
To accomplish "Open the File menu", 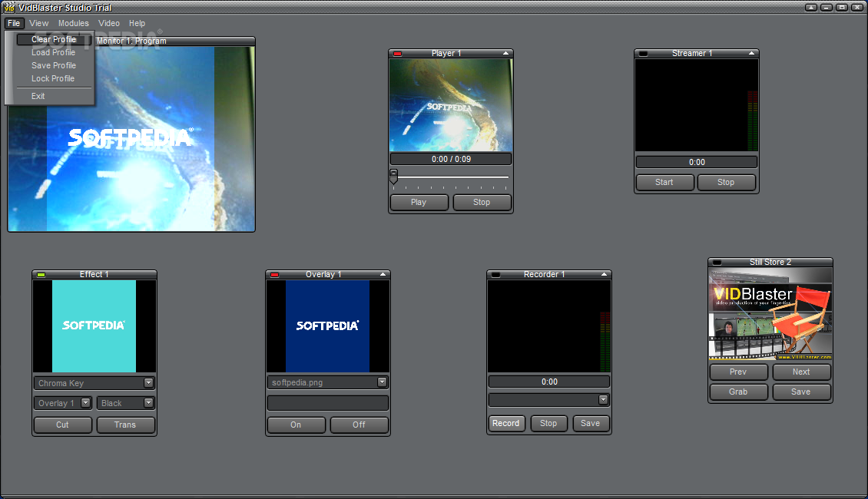I will pos(14,23).
